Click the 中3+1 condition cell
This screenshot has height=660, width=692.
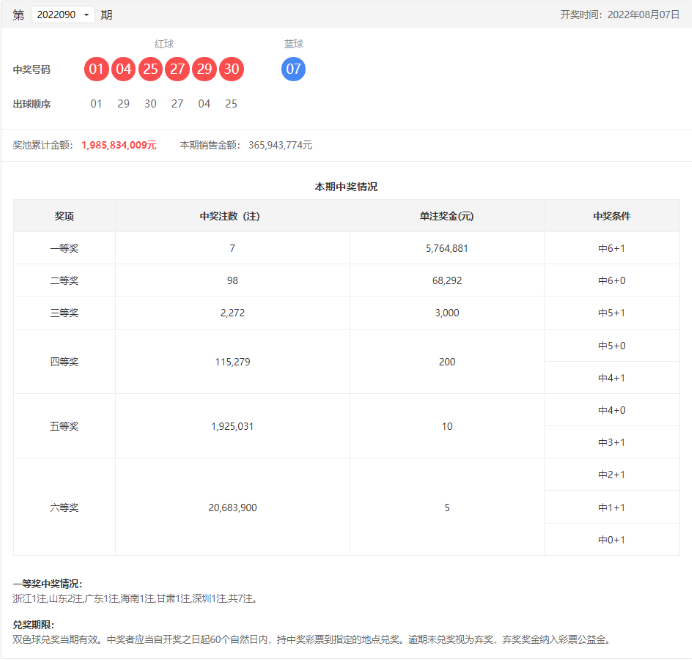(x=612, y=443)
